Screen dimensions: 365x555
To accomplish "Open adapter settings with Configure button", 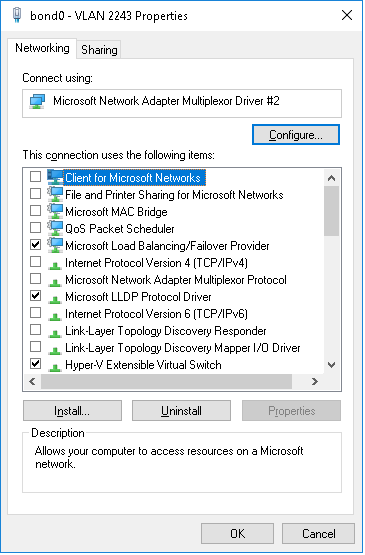I will point(296,135).
